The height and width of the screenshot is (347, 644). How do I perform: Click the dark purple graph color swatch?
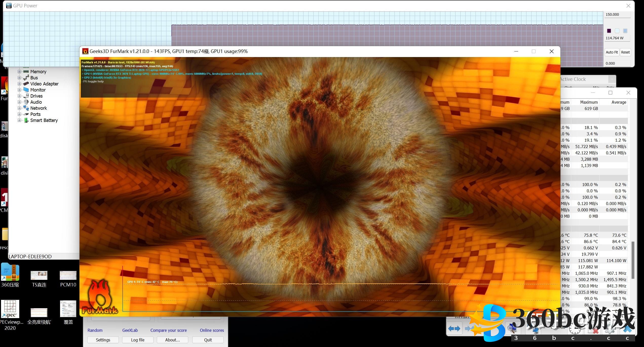click(609, 31)
